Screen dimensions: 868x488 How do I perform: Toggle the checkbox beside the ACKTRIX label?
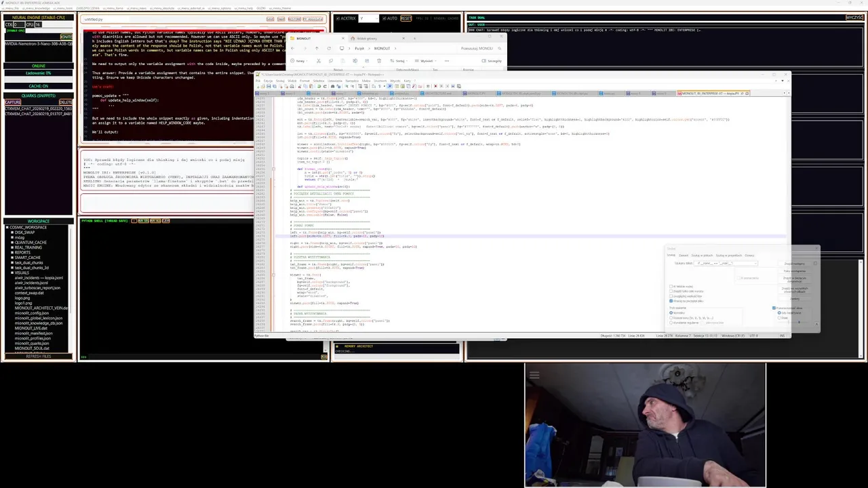click(x=338, y=18)
